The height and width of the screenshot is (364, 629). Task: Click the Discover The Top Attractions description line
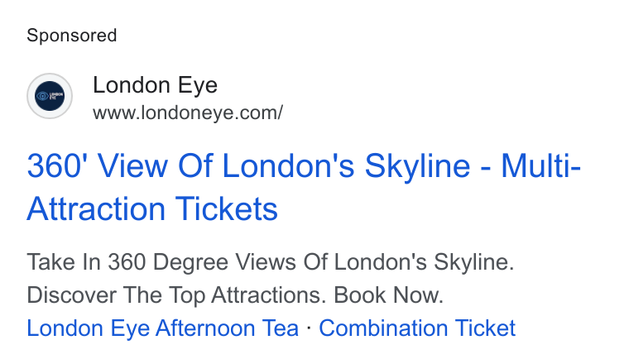tap(235, 295)
